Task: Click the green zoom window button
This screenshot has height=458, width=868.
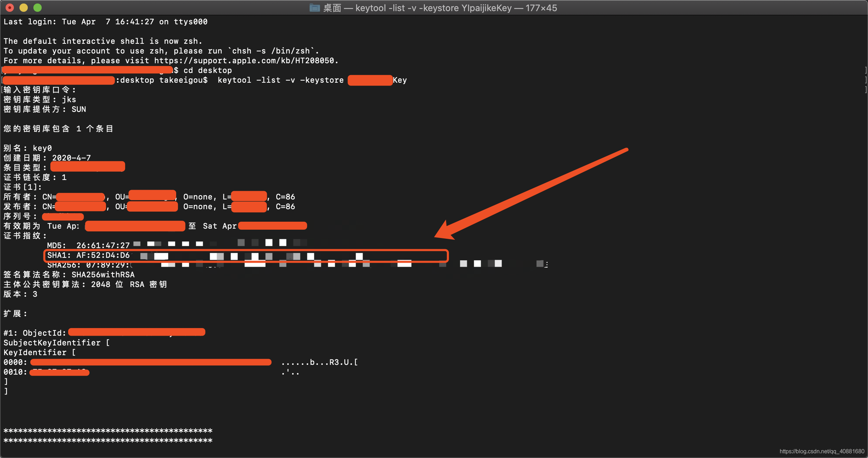Action: (38, 7)
